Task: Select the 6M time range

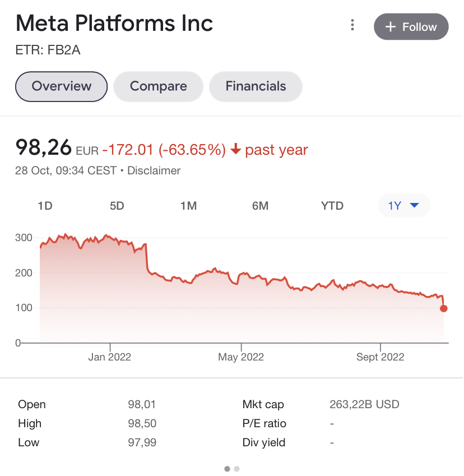Action: (x=261, y=206)
